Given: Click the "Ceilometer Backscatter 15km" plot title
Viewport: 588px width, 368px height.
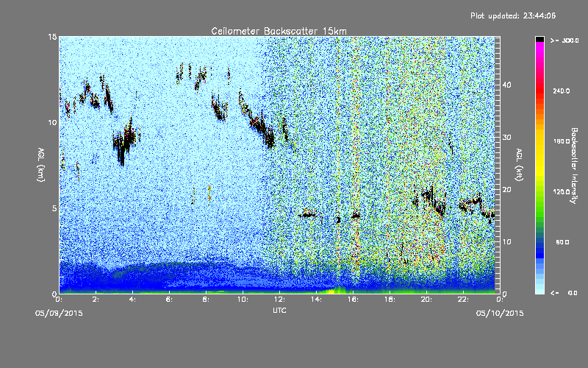Looking at the screenshot, I should [x=279, y=31].
